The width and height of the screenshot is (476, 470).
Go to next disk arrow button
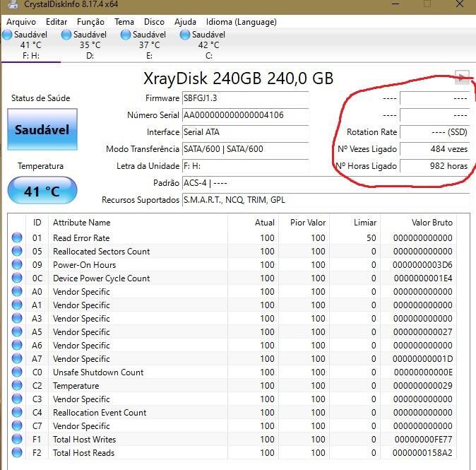tap(462, 77)
